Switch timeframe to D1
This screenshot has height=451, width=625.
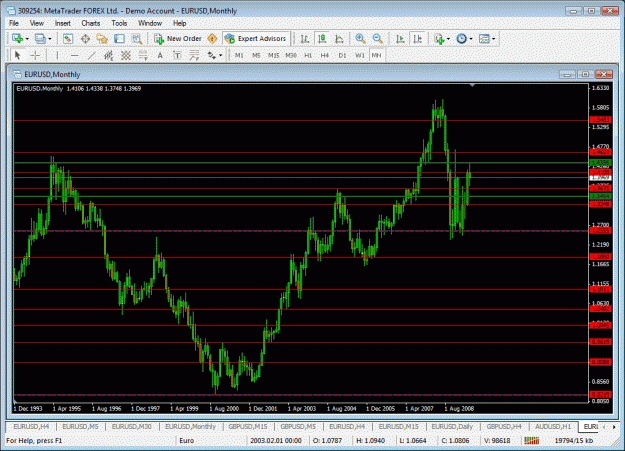(342, 55)
